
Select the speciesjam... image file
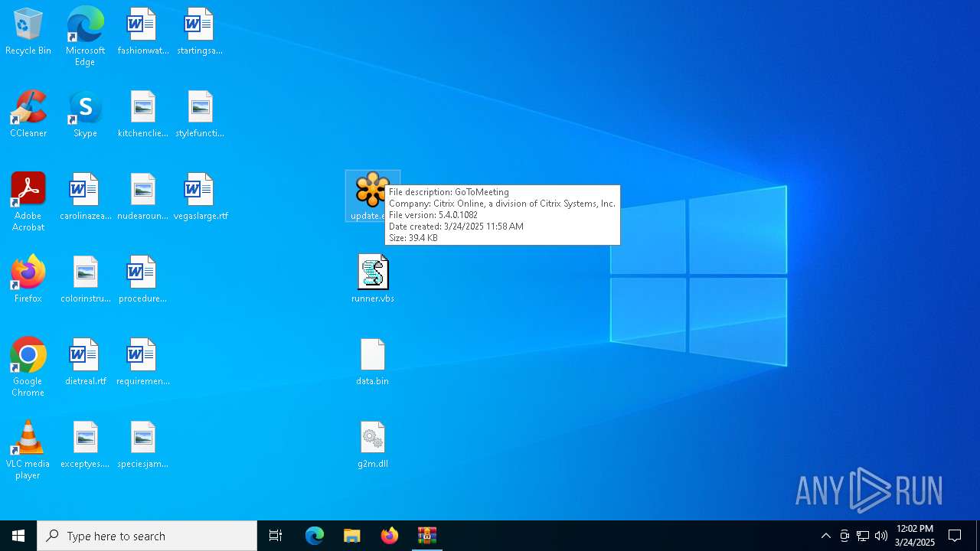click(x=142, y=445)
